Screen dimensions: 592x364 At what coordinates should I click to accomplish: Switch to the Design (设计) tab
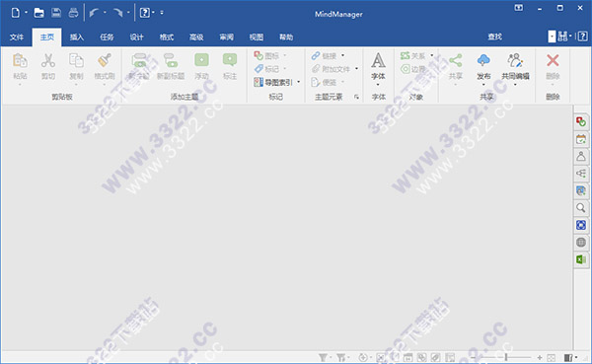click(137, 37)
